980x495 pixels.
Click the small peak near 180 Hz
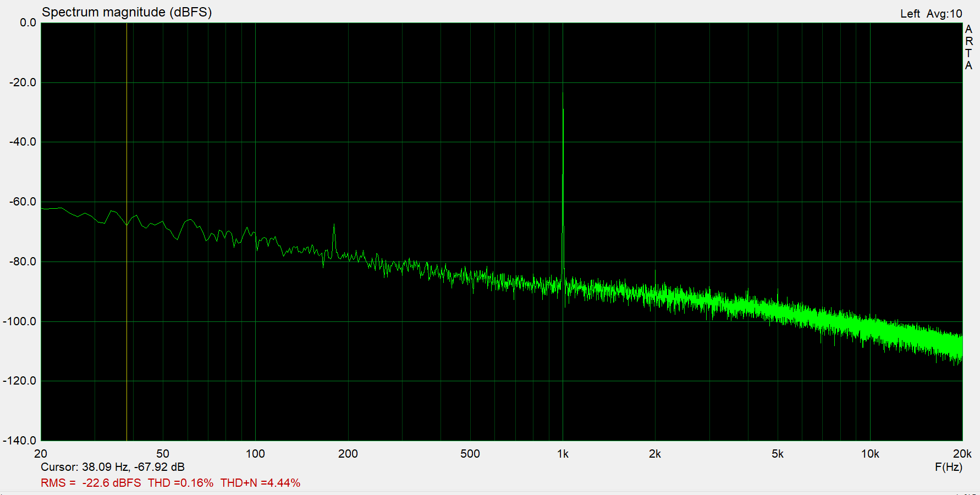point(334,240)
